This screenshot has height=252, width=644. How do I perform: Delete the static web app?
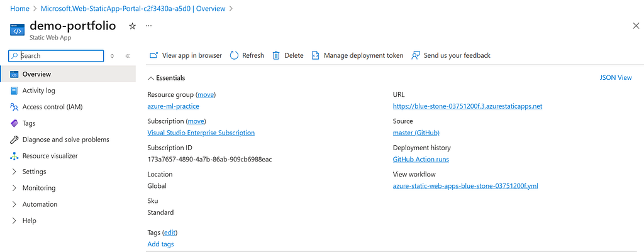tap(288, 55)
